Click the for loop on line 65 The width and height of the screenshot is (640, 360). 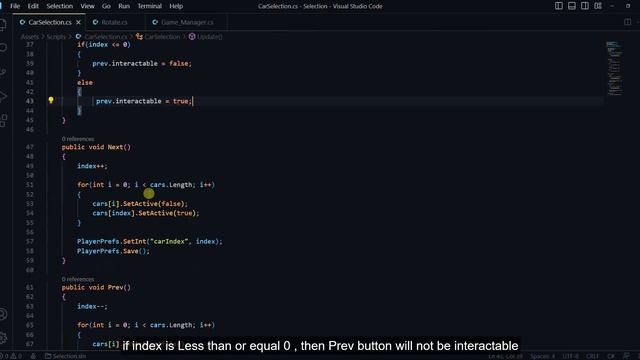146,325
